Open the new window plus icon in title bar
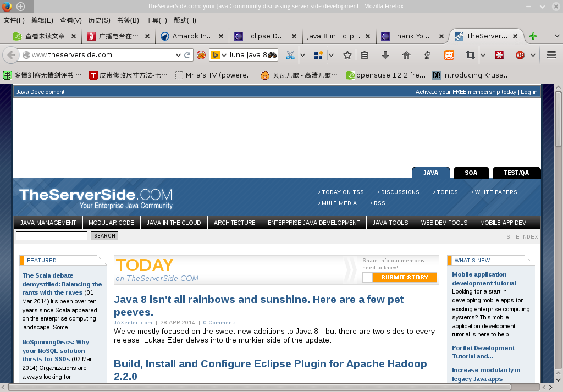This screenshot has width=563, height=392. pyautogui.click(x=21, y=6)
